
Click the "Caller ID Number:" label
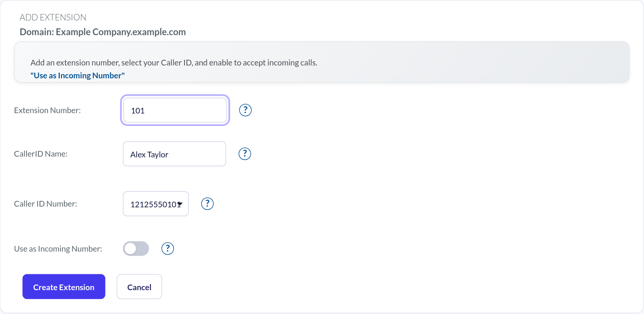(x=45, y=204)
